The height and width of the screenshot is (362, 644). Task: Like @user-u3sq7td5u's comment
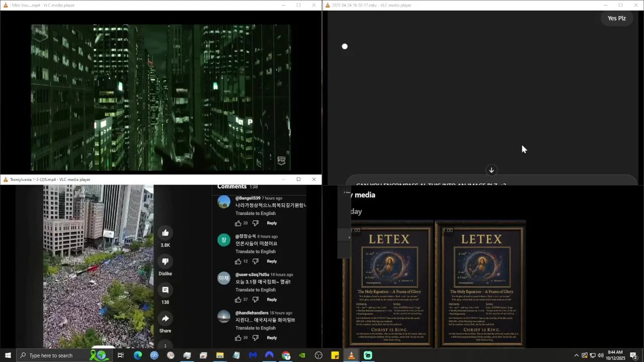pyautogui.click(x=238, y=299)
